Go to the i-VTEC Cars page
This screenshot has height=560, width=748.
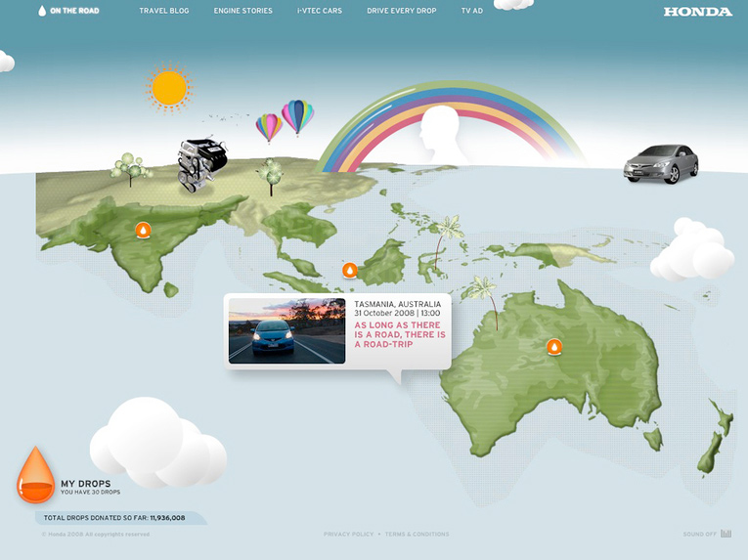click(320, 11)
